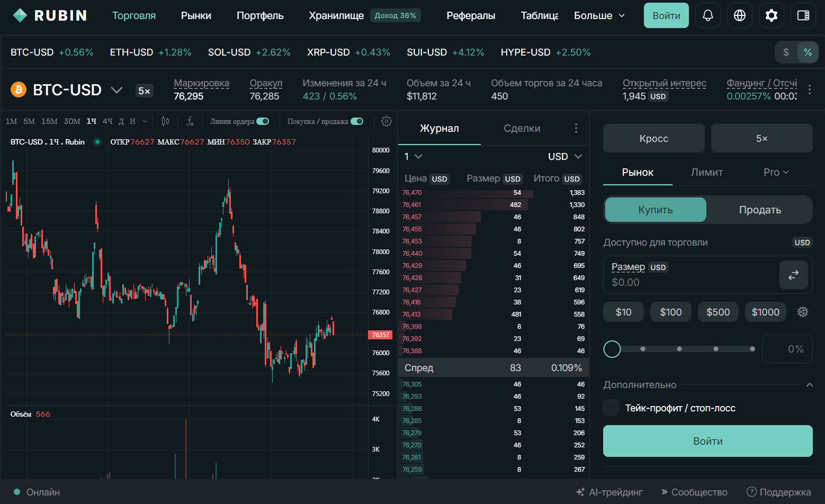Viewport: 825px width, 504px height.
Task: Switch to the Лимит order tab
Action: pos(707,172)
